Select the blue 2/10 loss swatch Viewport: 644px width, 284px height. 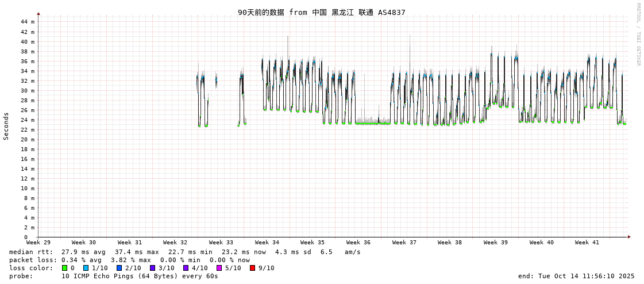(x=119, y=268)
